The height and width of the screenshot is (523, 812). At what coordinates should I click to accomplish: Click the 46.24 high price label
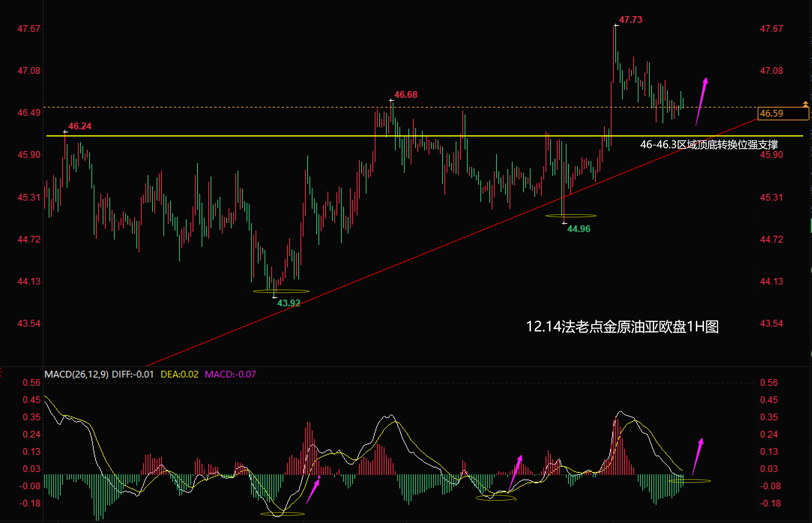coord(79,126)
